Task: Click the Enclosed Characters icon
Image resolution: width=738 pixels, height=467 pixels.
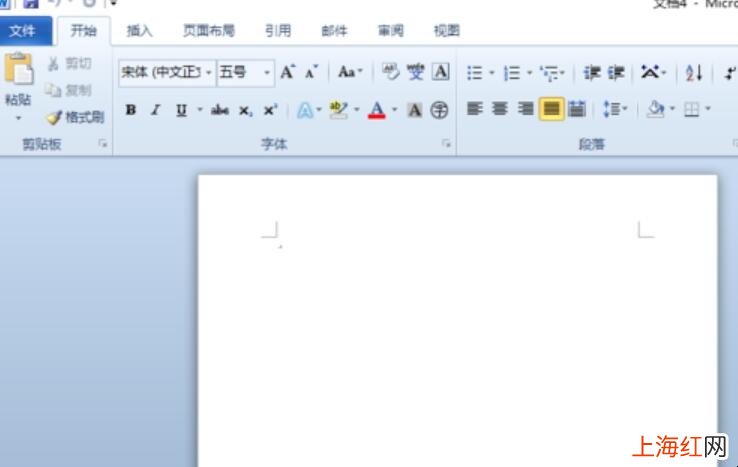Action: 439,110
